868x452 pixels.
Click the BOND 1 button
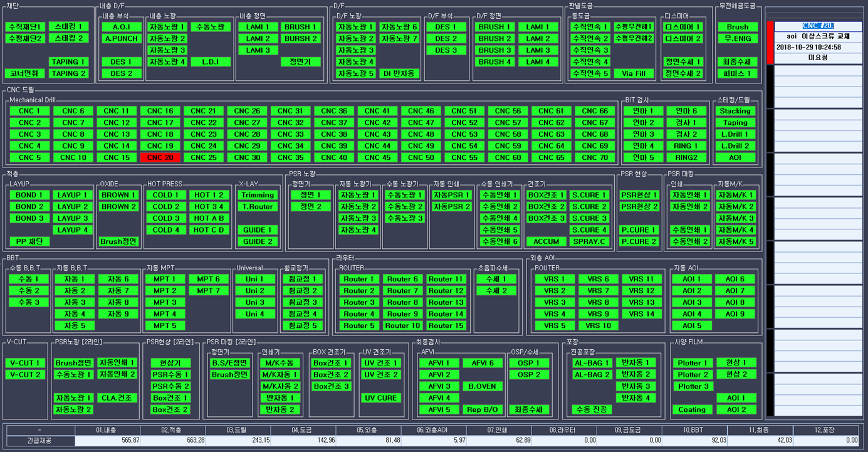point(29,195)
